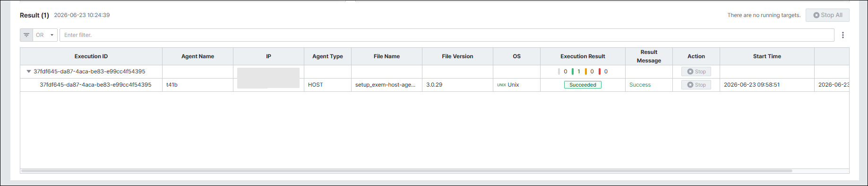Click the green Success result message

pos(640,85)
